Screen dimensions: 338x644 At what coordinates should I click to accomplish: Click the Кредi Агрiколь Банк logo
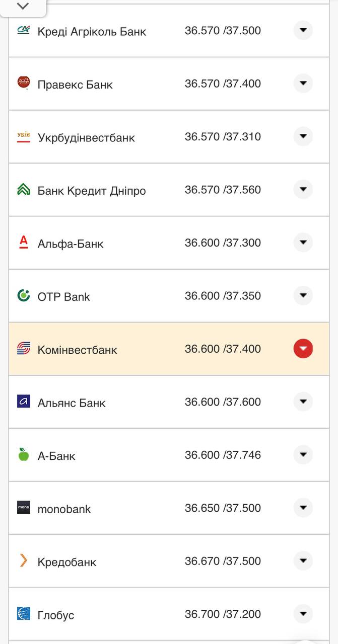24,30
